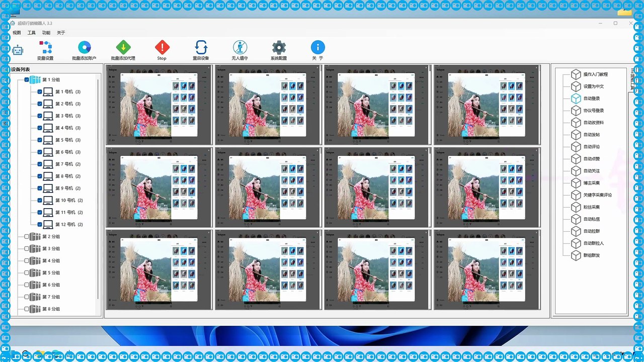Uncheck the 第 1 号机 checkbox
644x362 pixels.
click(40, 92)
